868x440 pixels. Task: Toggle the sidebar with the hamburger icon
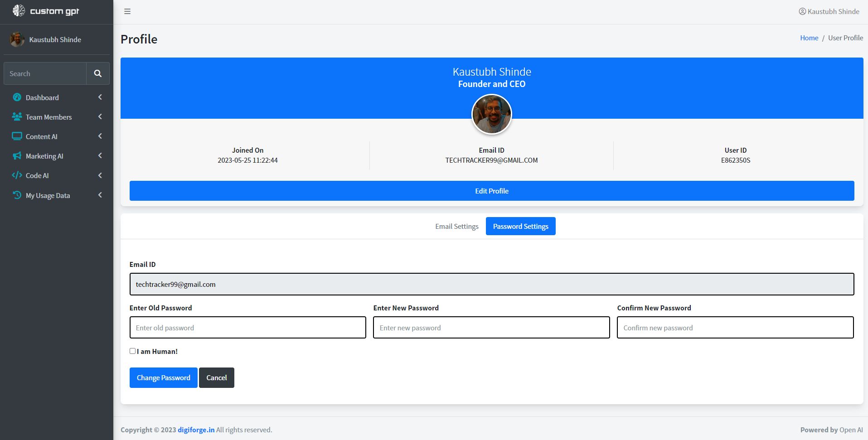(127, 11)
